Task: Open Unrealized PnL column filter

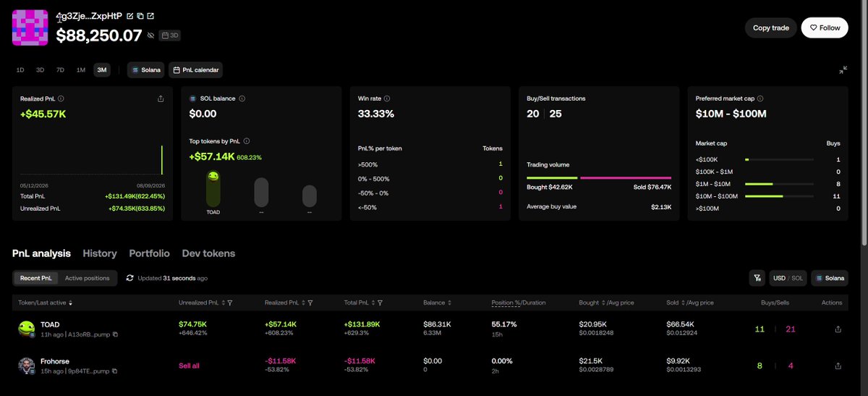Action: tap(229, 303)
